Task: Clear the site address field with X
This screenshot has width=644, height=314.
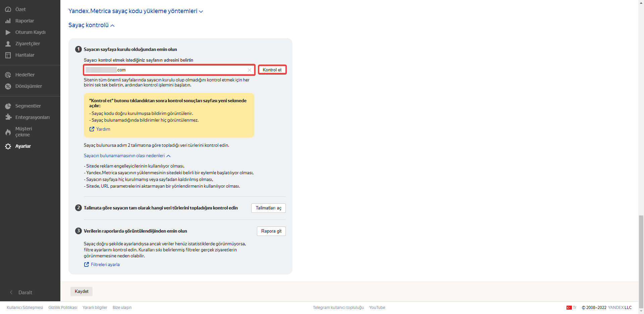Action: 250,70
